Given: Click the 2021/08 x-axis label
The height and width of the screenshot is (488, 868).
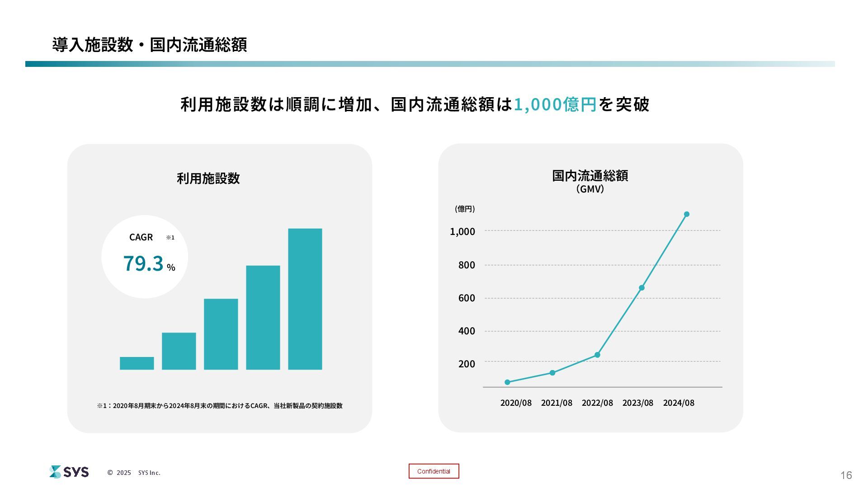Looking at the screenshot, I should pos(557,403).
